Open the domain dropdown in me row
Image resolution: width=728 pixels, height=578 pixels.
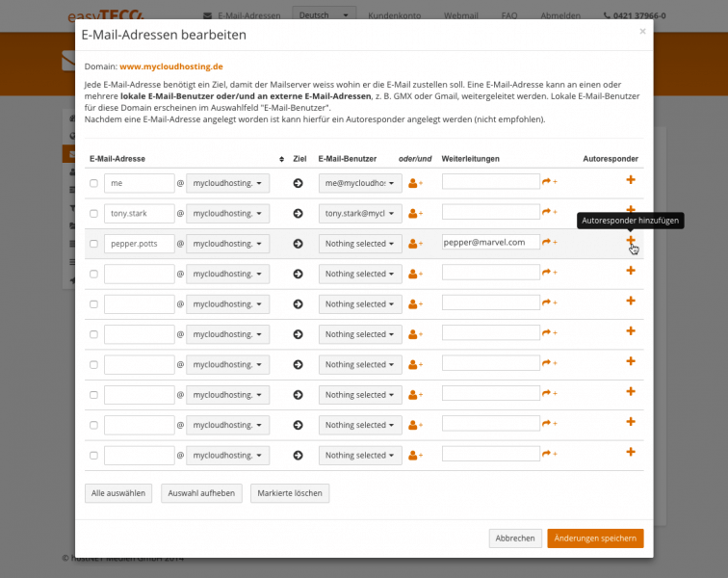click(x=227, y=184)
